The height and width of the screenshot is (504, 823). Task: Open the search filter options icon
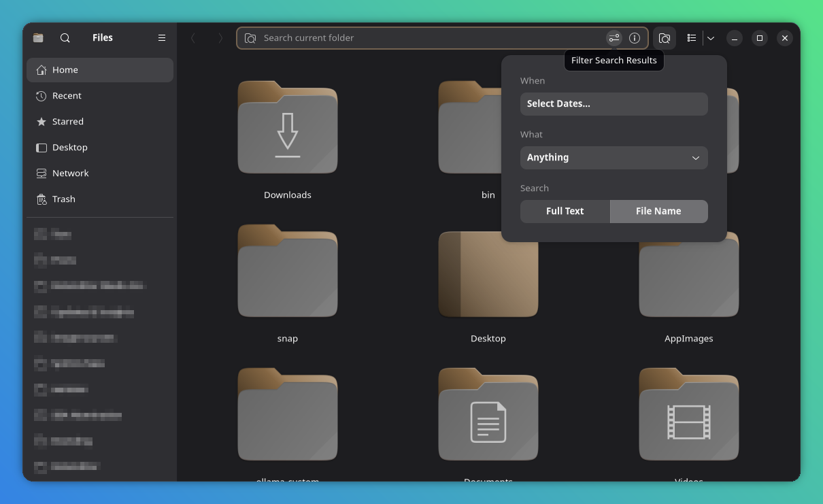coord(614,38)
